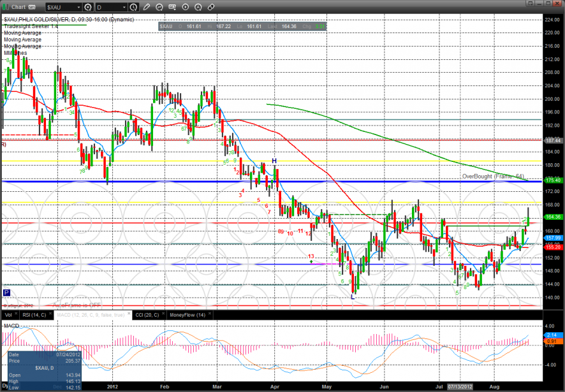Viewport: 565px width, 392px height.
Task: Click the 155.20 red price label
Action: [x=553, y=247]
